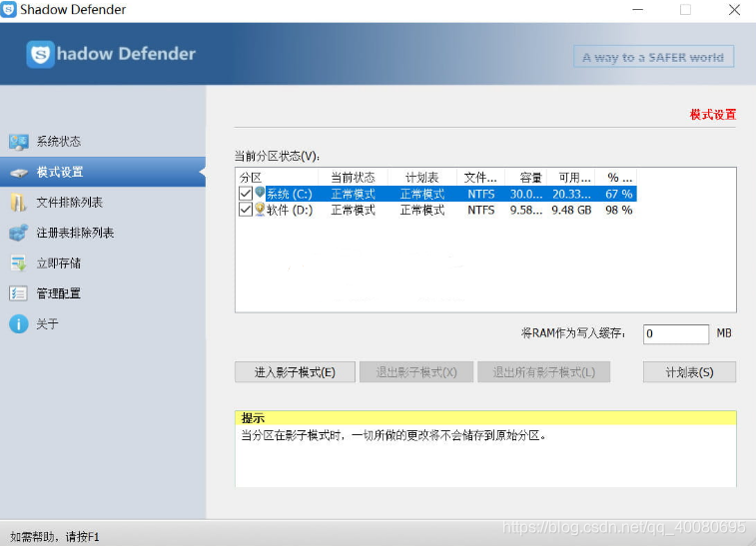Click the 文件排除列表 folder icon
The width and height of the screenshot is (756, 546).
pyautogui.click(x=18, y=203)
